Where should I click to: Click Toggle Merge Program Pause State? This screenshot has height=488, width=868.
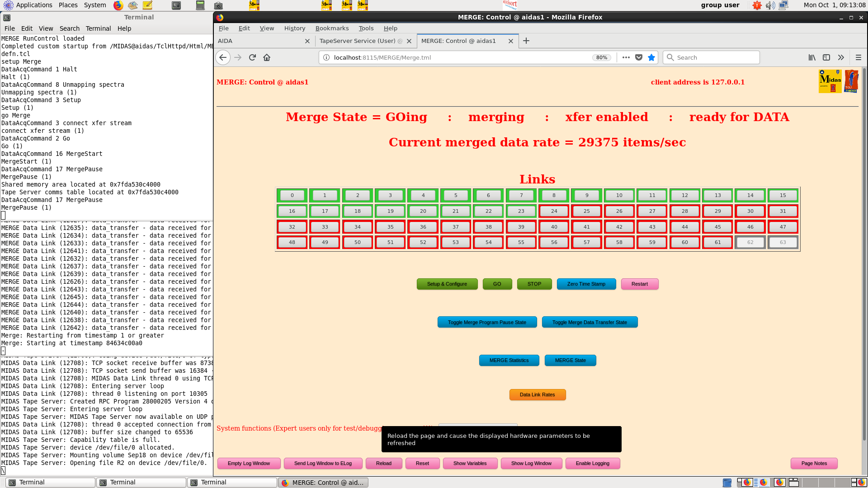(x=487, y=322)
